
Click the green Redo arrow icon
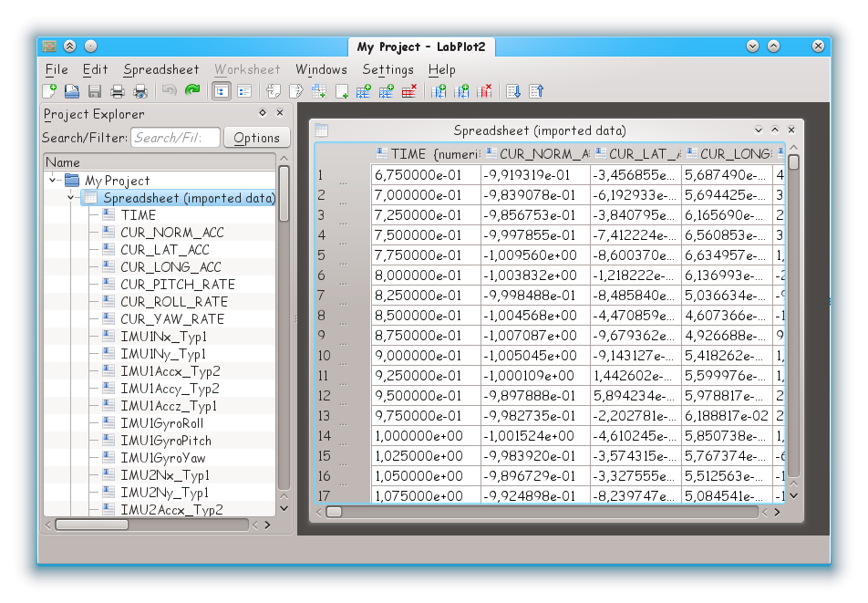192,91
